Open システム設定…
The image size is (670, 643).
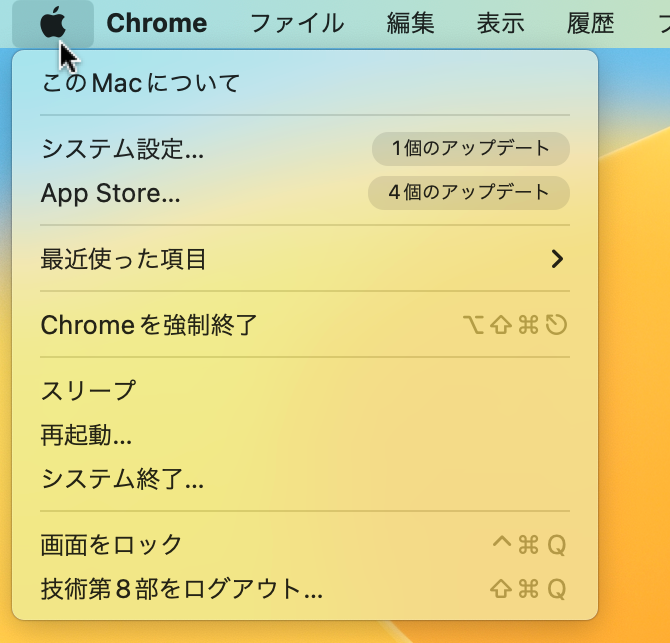coord(305,149)
